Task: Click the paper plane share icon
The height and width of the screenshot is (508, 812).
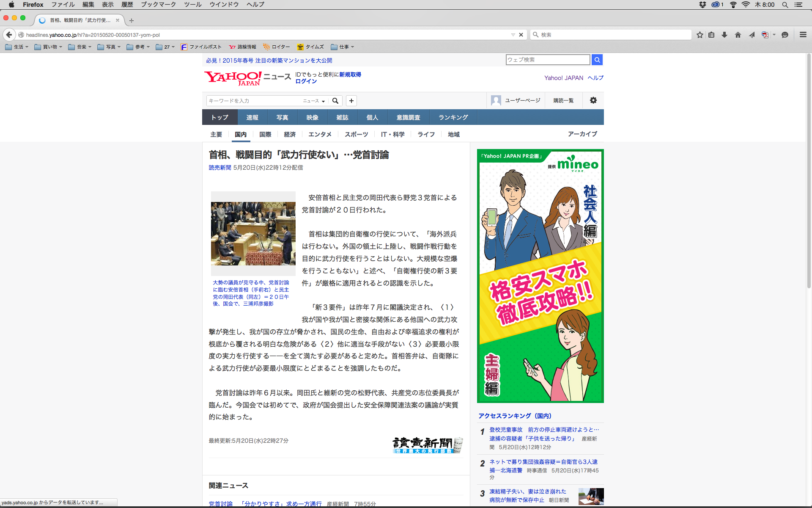Action: [752, 35]
